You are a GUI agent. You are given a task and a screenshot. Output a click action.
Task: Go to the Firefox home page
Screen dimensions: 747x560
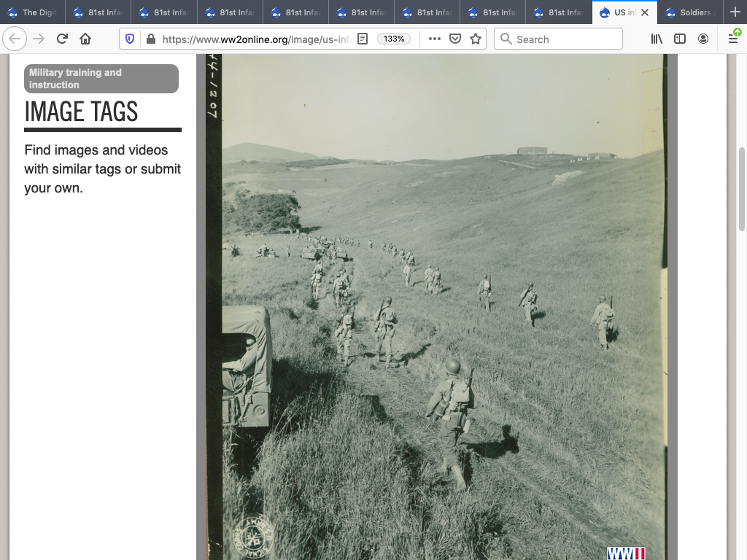[85, 39]
